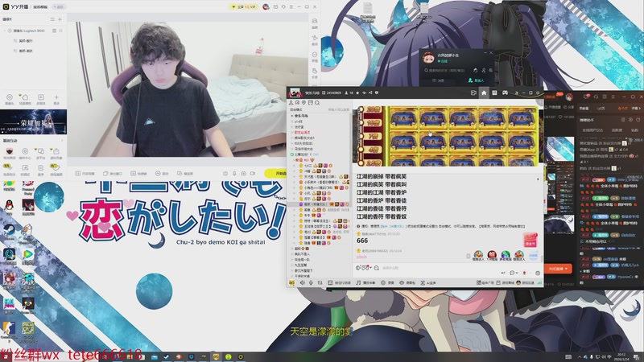644x362 pixels.
Task: Add a new scene in YY开播
Action: pos(60,19)
